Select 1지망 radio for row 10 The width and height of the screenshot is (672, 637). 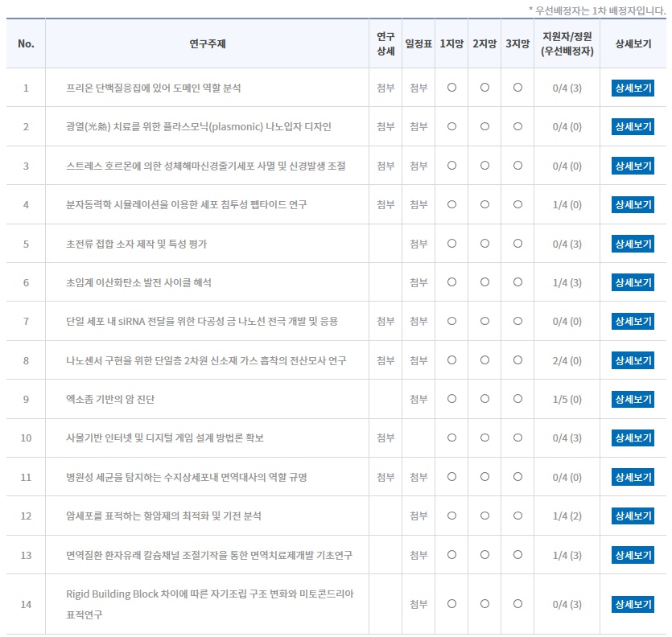click(x=451, y=438)
